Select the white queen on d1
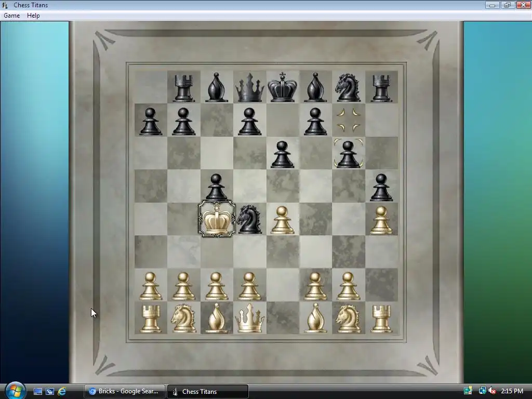This screenshot has width=532, height=399. click(249, 318)
